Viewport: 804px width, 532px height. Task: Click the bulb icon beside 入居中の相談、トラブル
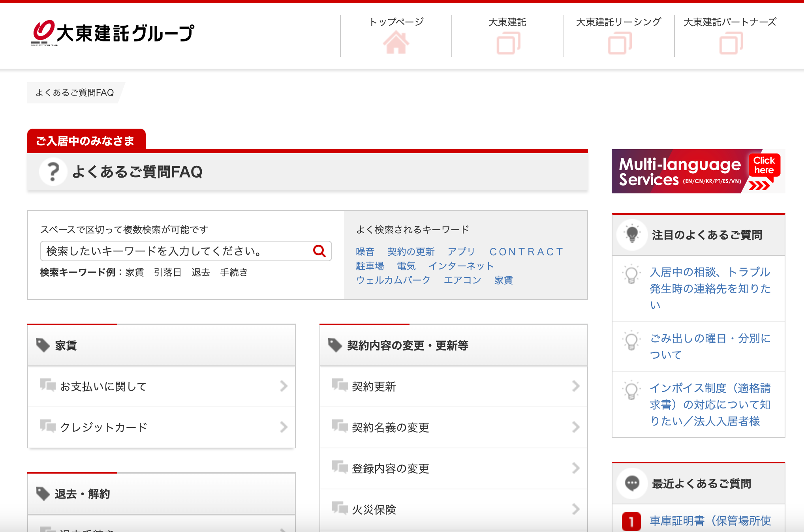[631, 274]
